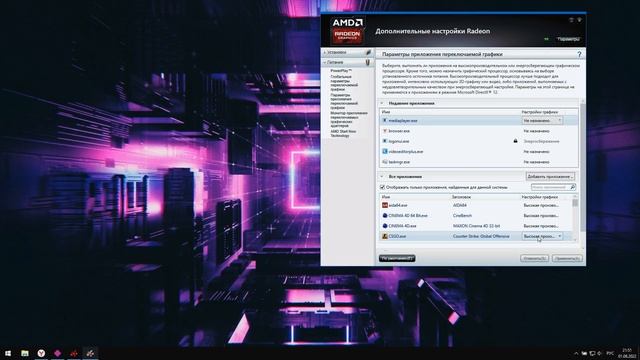Select the videoeditorplus.exe row
The image size is (640, 360).
(479, 151)
